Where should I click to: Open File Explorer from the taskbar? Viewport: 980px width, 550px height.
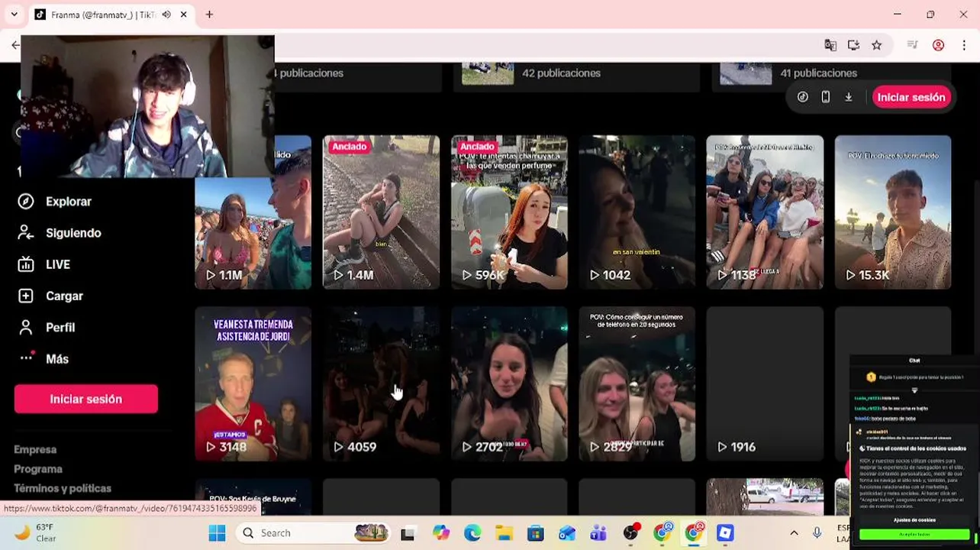[x=504, y=532]
